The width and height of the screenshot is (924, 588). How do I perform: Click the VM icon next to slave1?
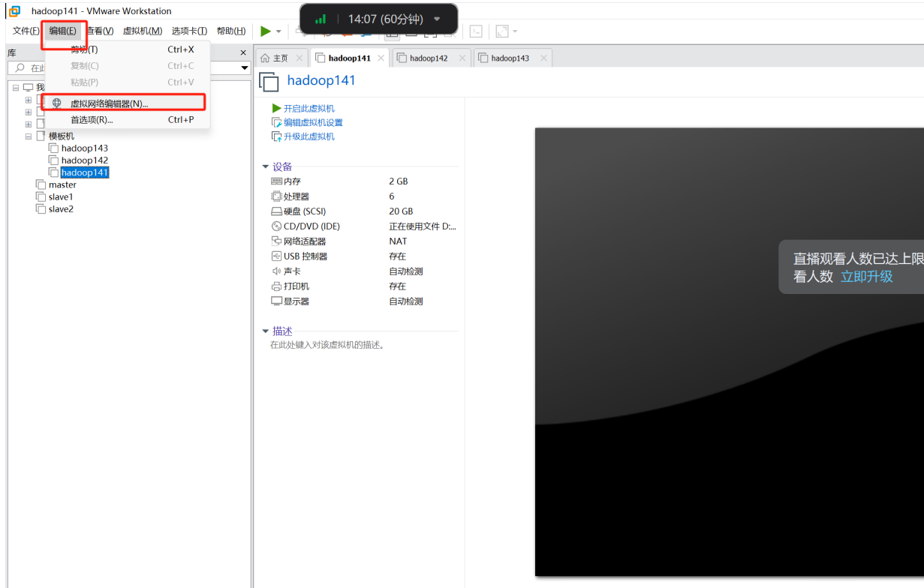click(41, 196)
